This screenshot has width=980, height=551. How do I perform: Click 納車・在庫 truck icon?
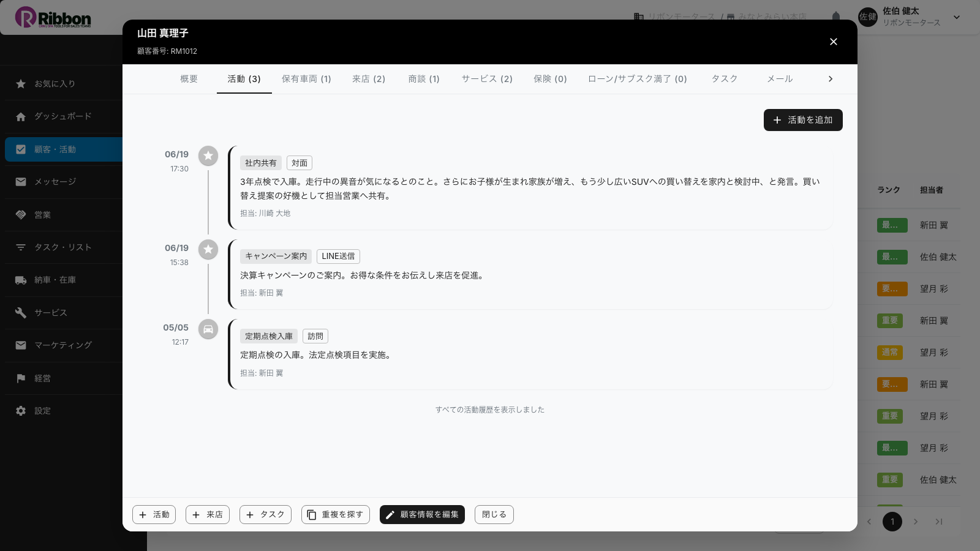coord(21,280)
